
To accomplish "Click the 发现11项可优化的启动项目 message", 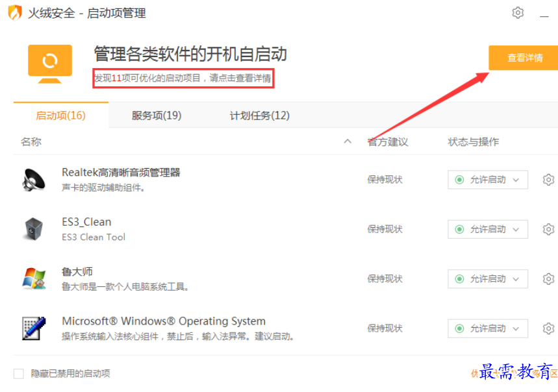I will click(x=183, y=78).
